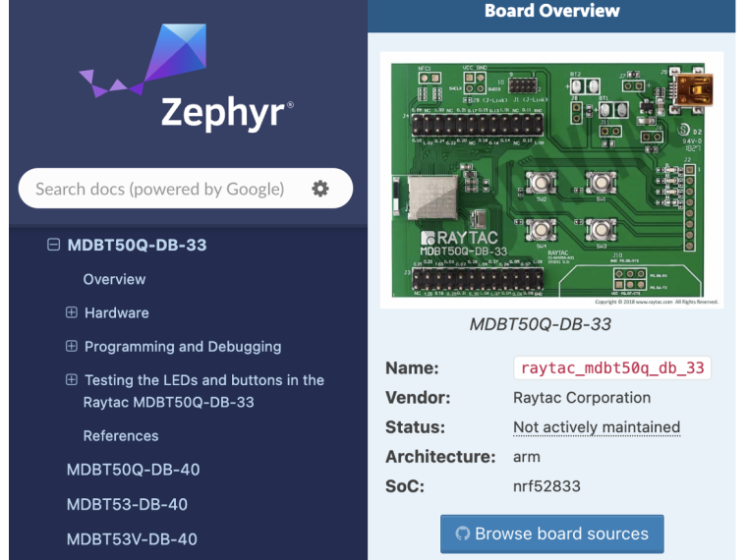Open the MDBT53-DB-40 board page
Screen dimensions: 747x560
pyautogui.click(x=127, y=504)
